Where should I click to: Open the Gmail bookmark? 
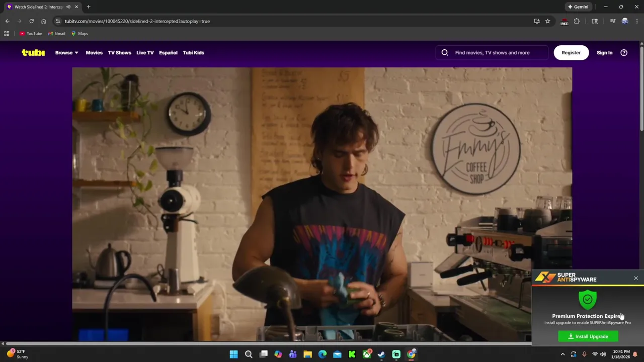[56, 34]
